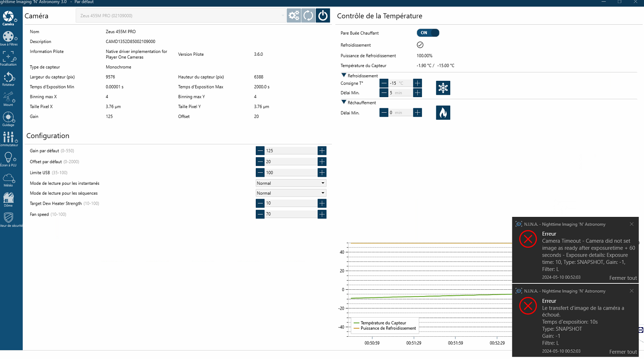
Task: Collapse the Réchauffement section
Action: [344, 103]
